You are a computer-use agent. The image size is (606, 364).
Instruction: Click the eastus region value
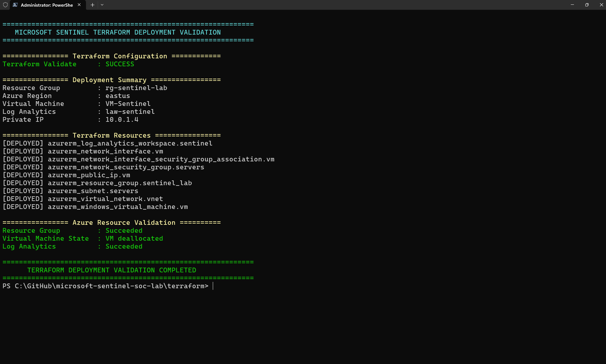pyautogui.click(x=118, y=96)
